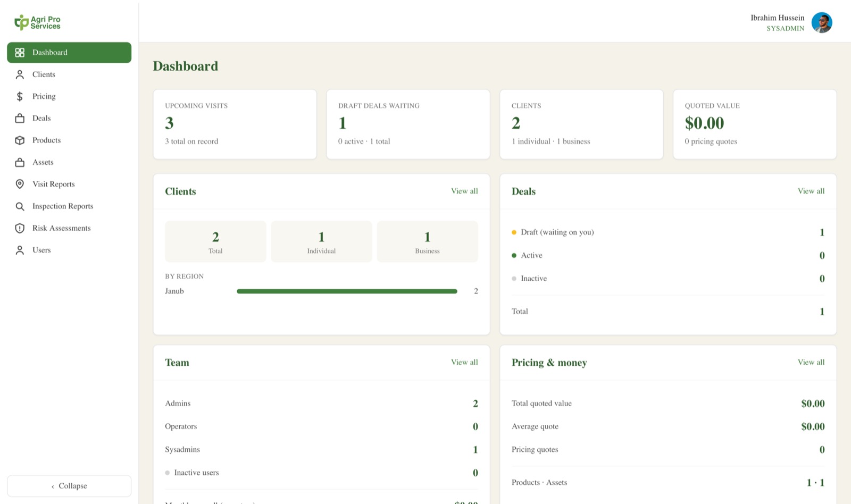This screenshot has height=504, width=851.
Task: Navigate to the Deals menu item
Action: 69,118
